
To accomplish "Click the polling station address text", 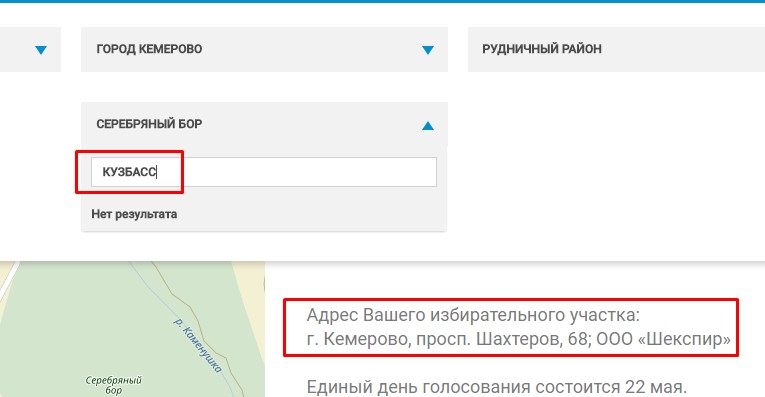I will click(x=519, y=327).
